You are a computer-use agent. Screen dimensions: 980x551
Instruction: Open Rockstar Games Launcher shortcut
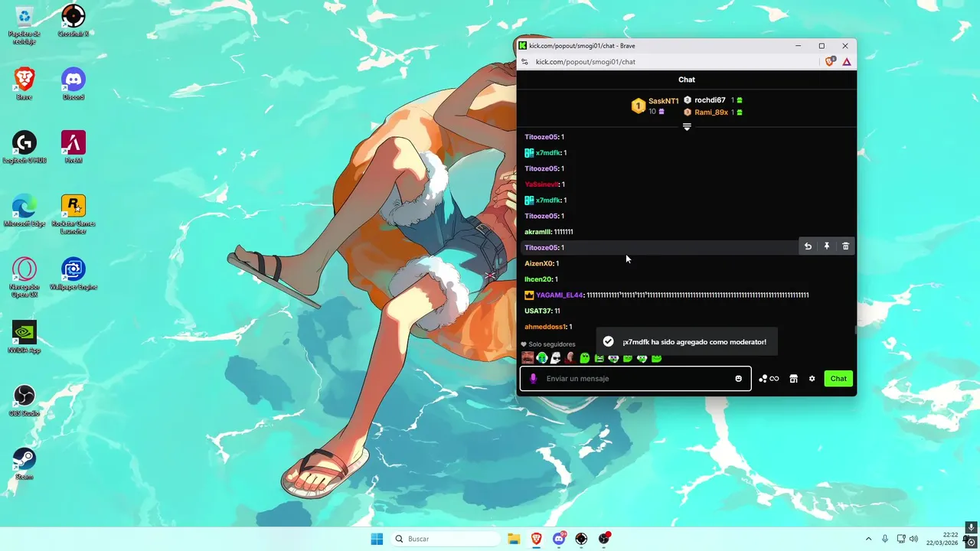pyautogui.click(x=73, y=214)
